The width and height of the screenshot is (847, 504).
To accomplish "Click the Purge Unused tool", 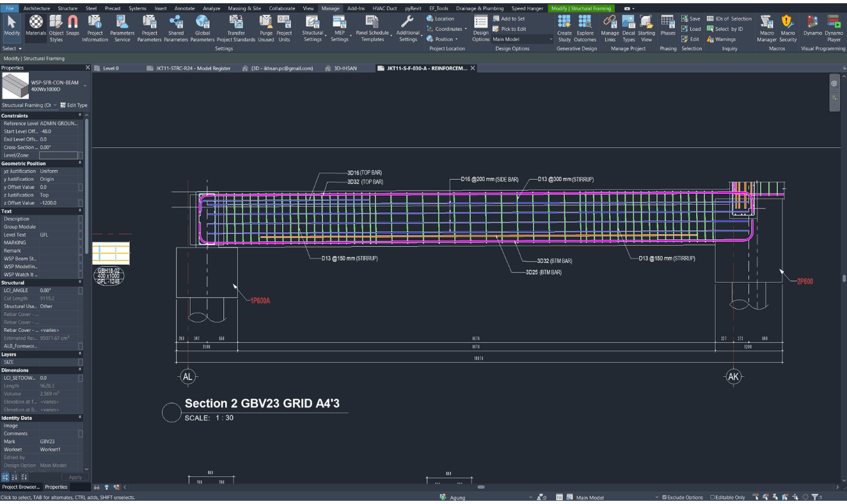I will coord(266,27).
